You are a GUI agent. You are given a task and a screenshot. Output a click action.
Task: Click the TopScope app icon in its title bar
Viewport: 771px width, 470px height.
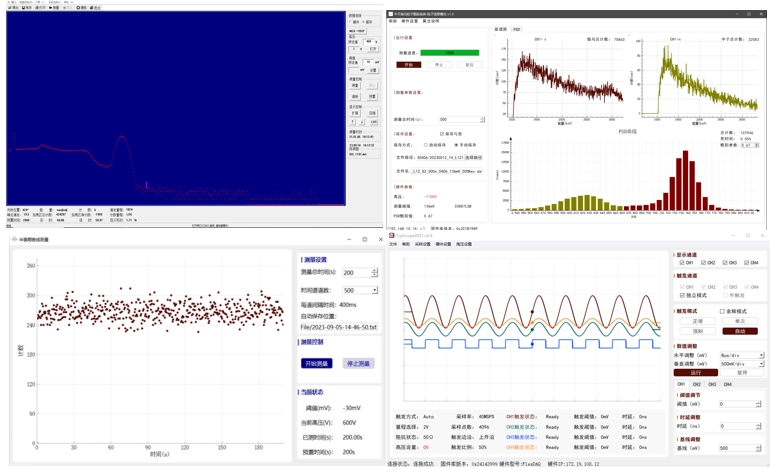(x=391, y=235)
